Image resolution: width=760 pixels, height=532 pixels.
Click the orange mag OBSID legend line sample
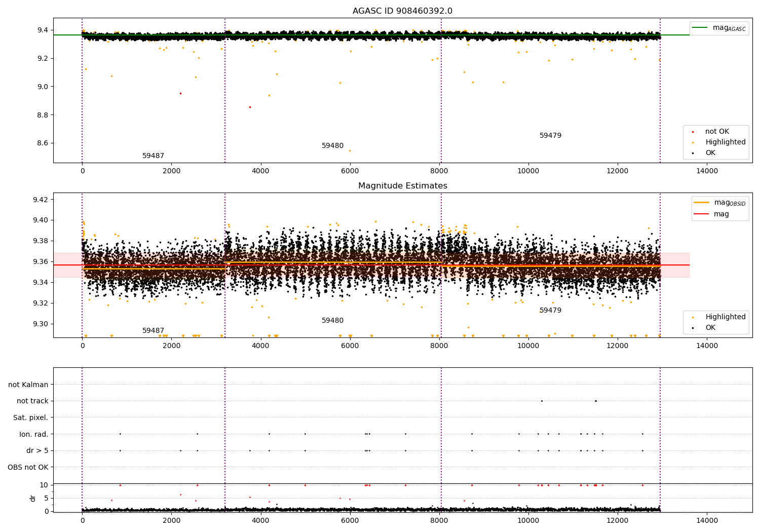click(702, 202)
